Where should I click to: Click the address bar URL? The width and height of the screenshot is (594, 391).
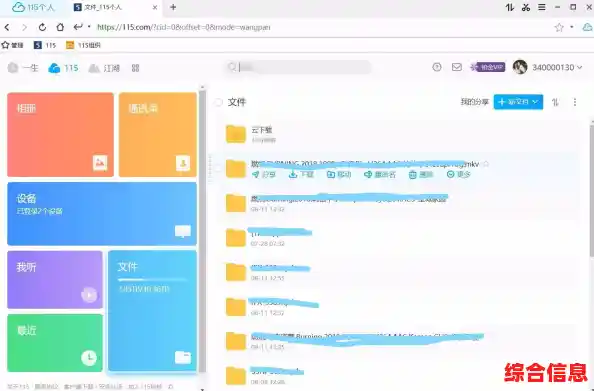(x=184, y=27)
